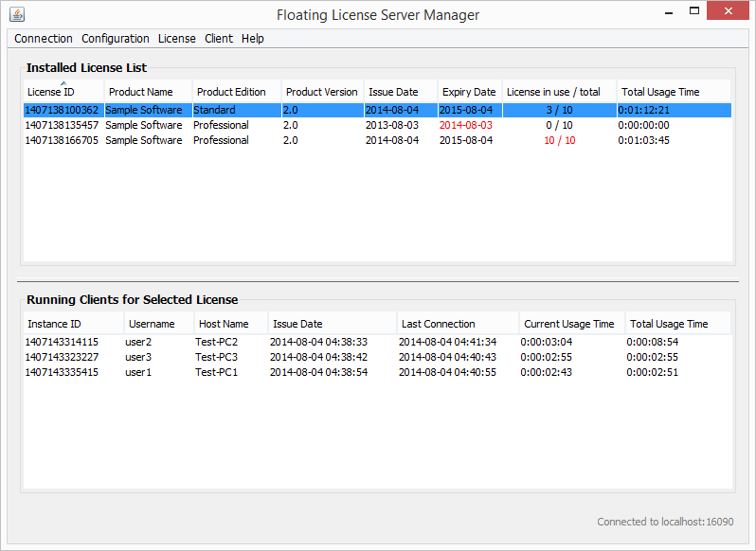Image resolution: width=756 pixels, height=551 pixels.
Task: Click the red expired date 2014-08-03
Action: [465, 125]
